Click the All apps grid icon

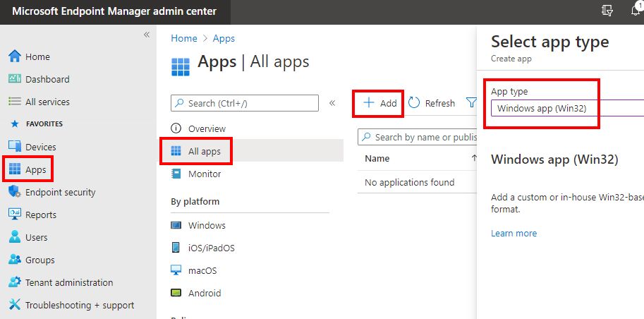tap(176, 151)
